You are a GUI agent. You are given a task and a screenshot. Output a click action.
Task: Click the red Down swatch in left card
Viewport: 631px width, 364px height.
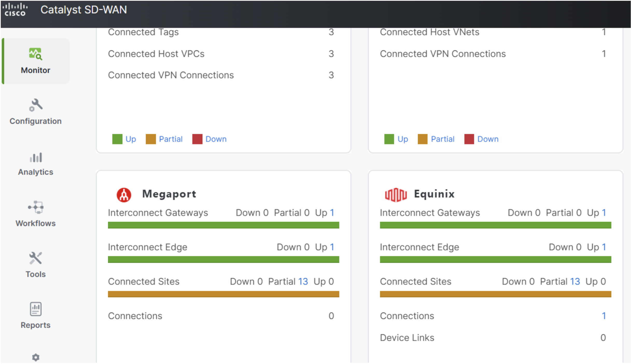point(197,139)
